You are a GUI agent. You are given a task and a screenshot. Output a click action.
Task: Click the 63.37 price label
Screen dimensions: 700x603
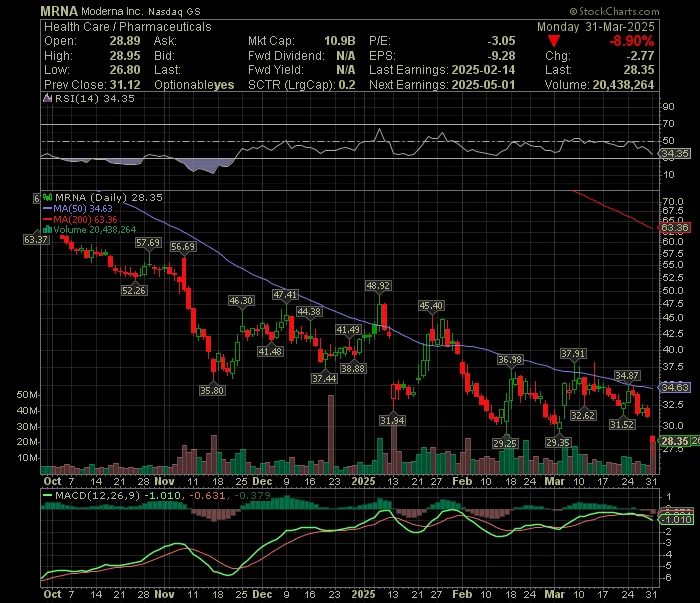pyautogui.click(x=36, y=240)
